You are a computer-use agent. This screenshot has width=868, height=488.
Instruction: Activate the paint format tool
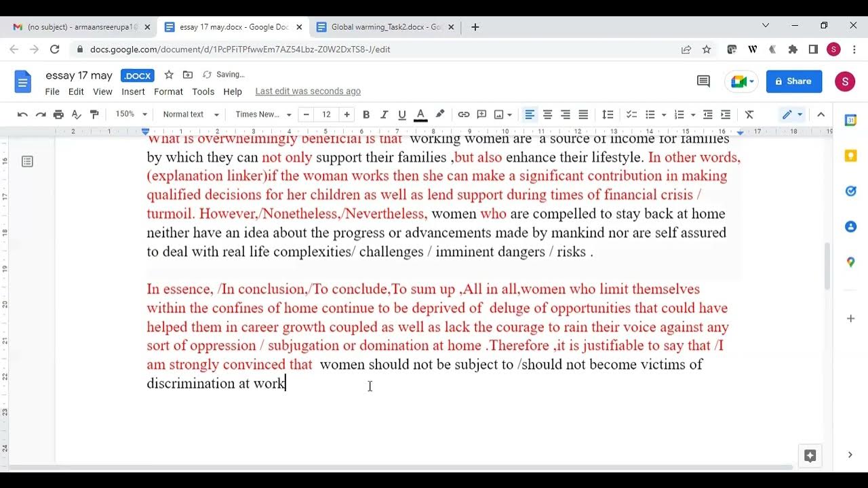click(94, 115)
